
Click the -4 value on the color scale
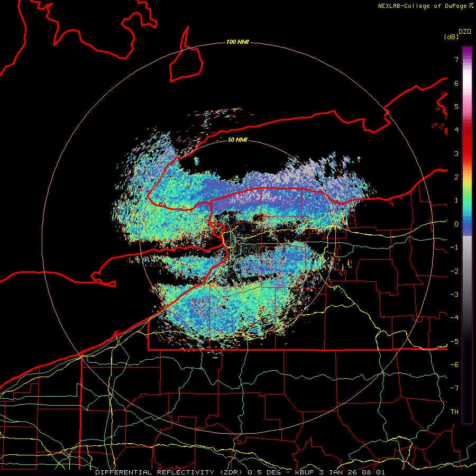click(454, 318)
